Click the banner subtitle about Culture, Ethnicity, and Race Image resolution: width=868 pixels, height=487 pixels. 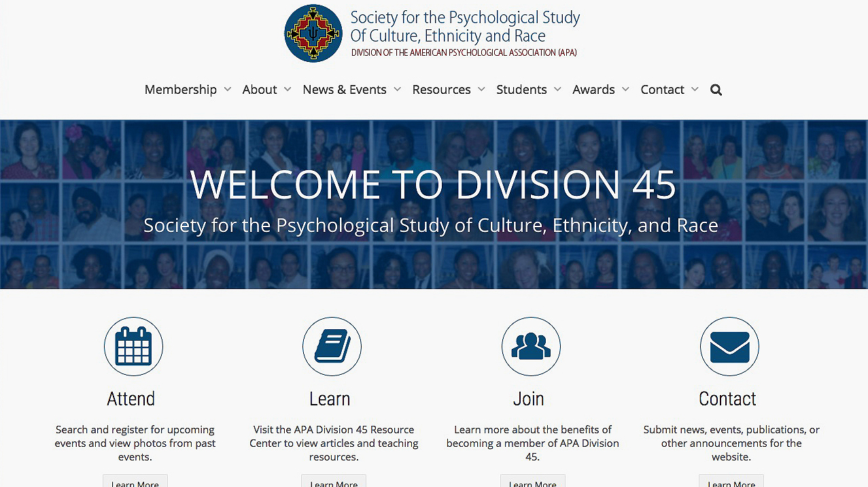click(x=431, y=225)
